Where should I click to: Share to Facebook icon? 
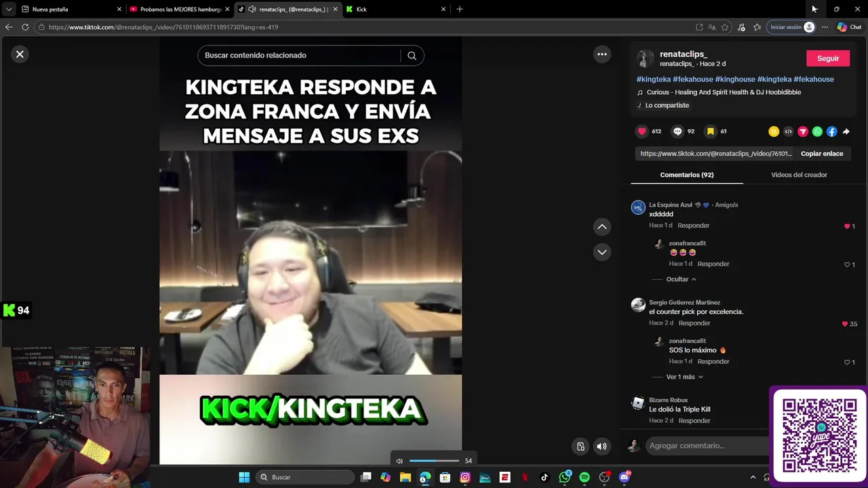click(x=831, y=131)
